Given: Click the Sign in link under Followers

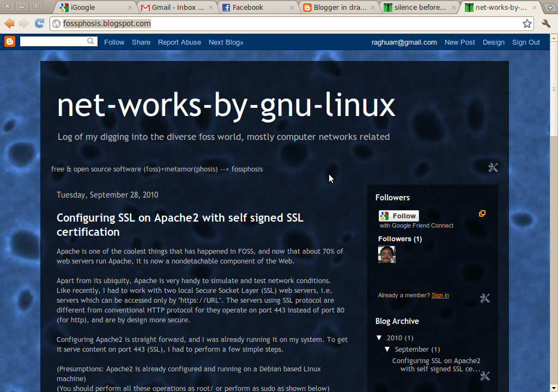Looking at the screenshot, I should (x=440, y=295).
